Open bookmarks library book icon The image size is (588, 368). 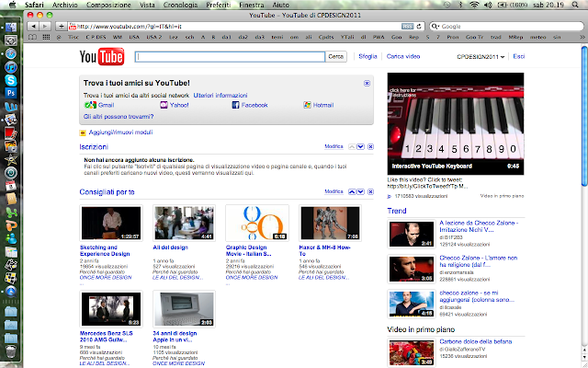tap(33, 37)
